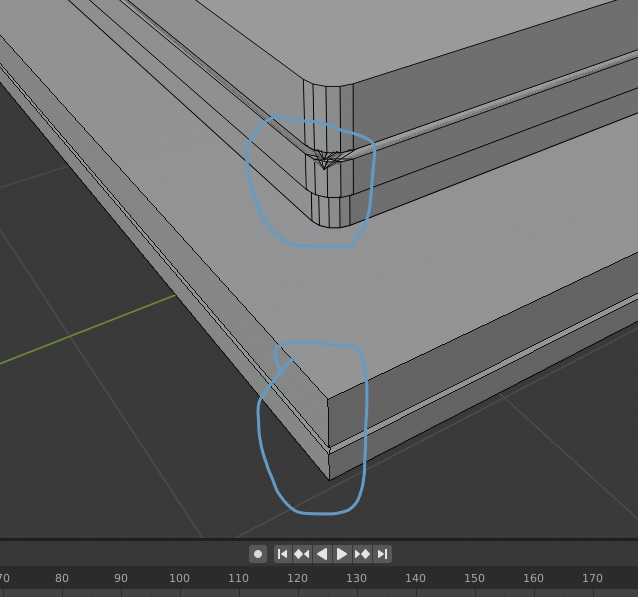Move playhead to frame 140
Screen dimensions: 638x597
[x=415, y=578]
